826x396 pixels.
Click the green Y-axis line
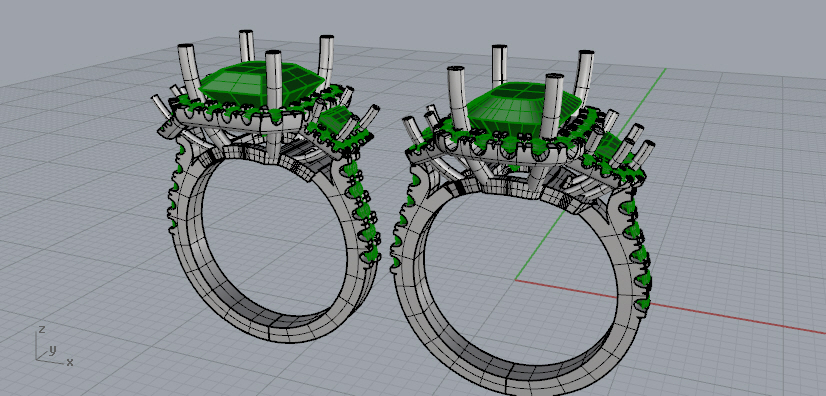click(x=590, y=174)
